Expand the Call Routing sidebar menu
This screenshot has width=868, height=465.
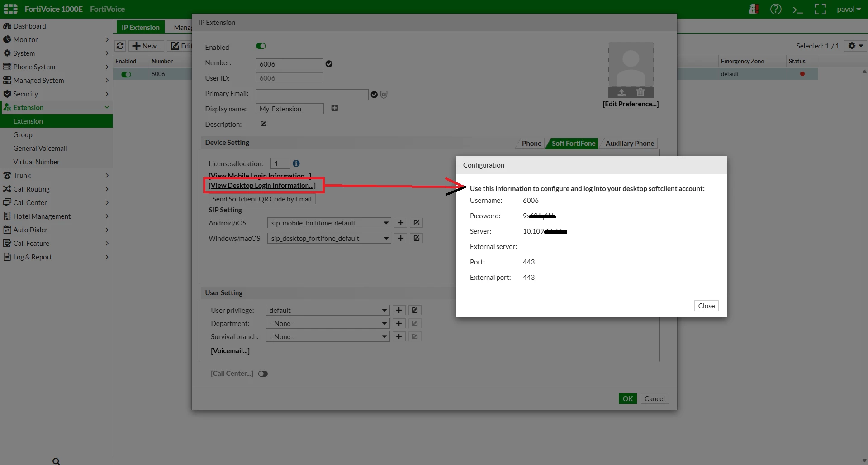click(x=56, y=189)
